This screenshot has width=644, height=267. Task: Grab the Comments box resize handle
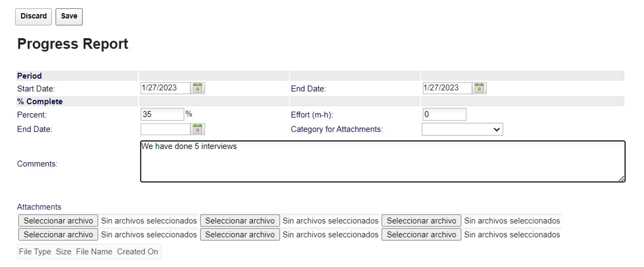pyautogui.click(x=622, y=179)
